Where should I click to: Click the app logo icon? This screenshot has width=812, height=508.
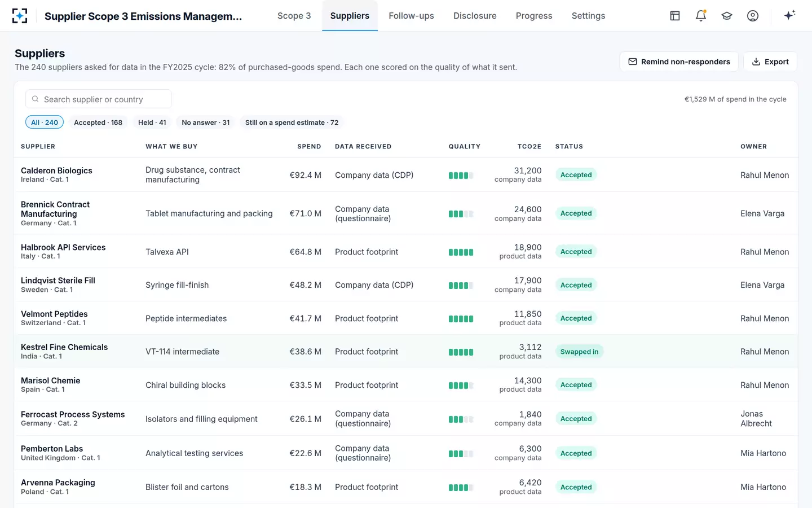click(20, 16)
